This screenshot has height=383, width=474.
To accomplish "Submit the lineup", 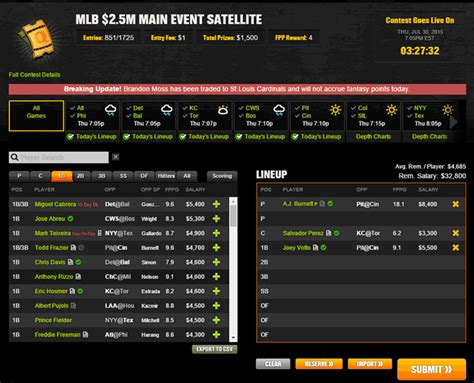I will point(431,369).
